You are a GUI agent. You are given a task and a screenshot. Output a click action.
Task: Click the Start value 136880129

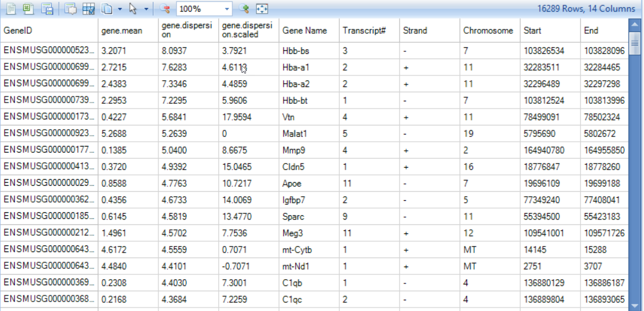pyautogui.click(x=544, y=283)
